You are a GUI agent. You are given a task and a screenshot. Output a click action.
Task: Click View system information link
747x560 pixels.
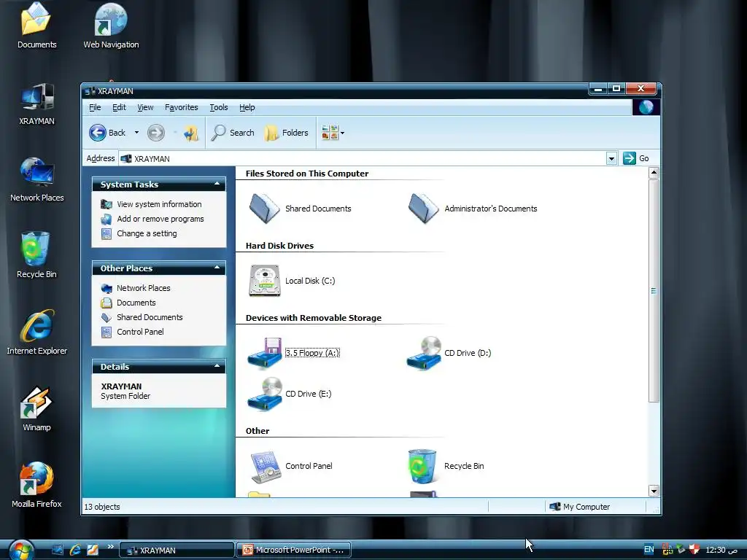click(159, 204)
